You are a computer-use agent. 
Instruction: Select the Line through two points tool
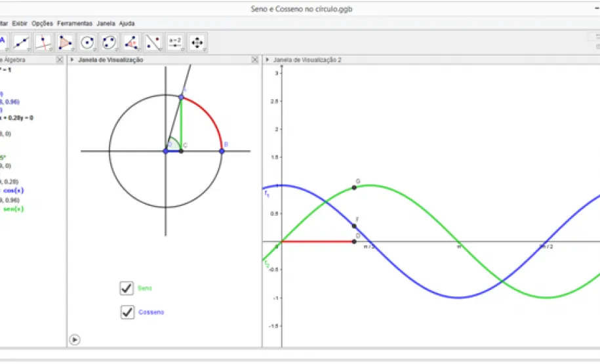click(x=22, y=43)
